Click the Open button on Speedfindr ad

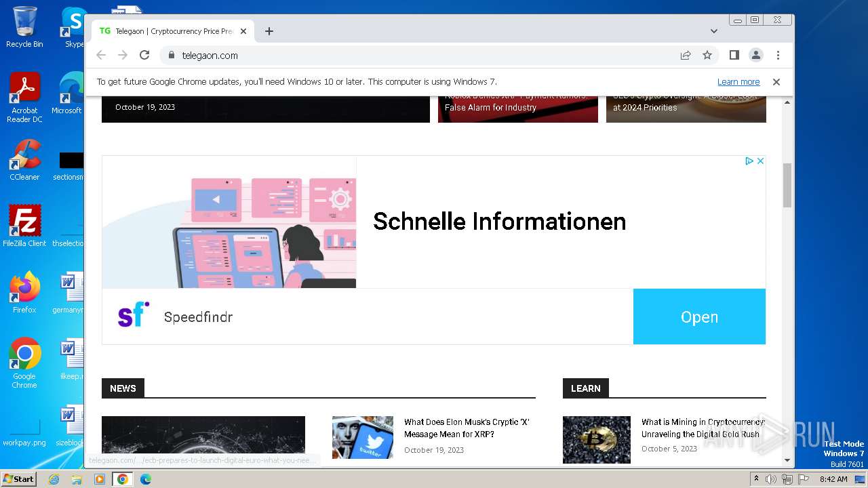coord(699,317)
